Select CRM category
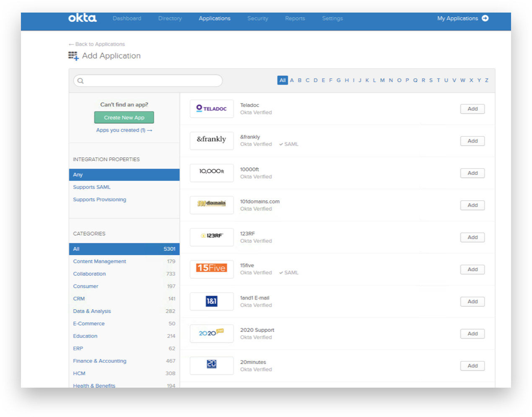Screen dimensions: 532x417 tap(79, 299)
